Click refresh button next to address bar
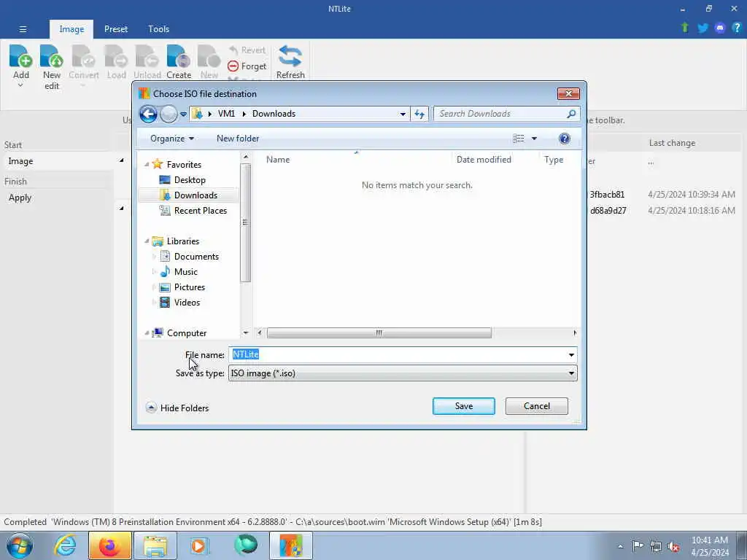This screenshot has height=560, width=747. point(419,114)
